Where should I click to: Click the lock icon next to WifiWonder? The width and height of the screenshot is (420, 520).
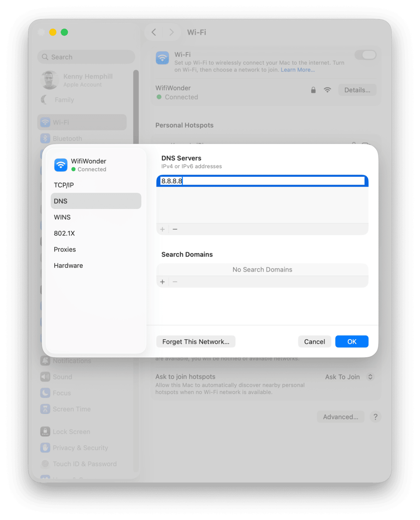pos(313,90)
